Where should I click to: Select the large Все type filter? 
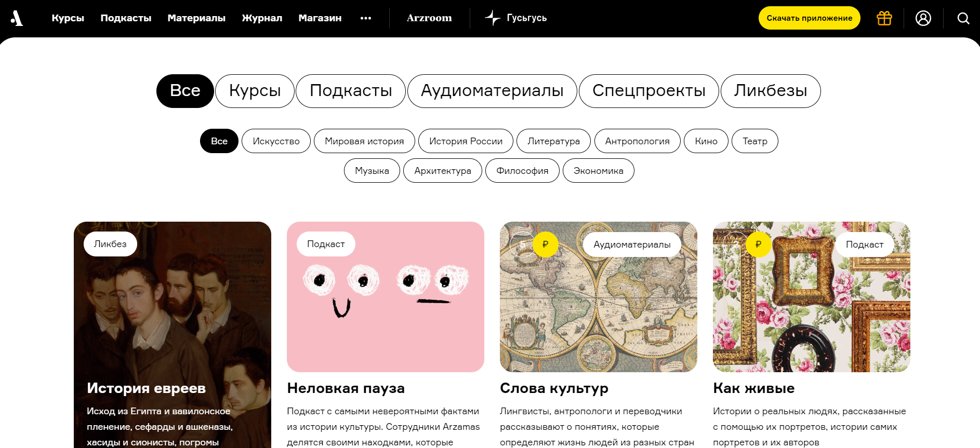185,91
